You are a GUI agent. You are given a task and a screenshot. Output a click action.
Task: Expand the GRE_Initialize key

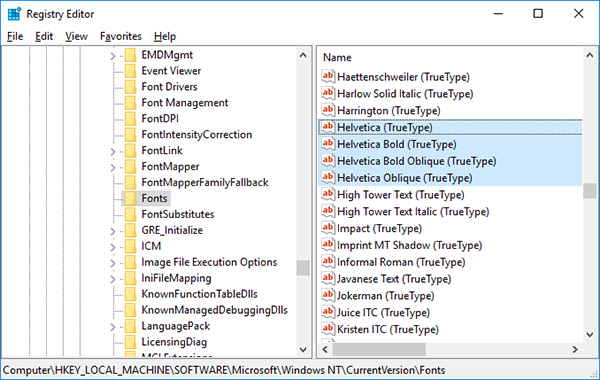click(x=112, y=231)
